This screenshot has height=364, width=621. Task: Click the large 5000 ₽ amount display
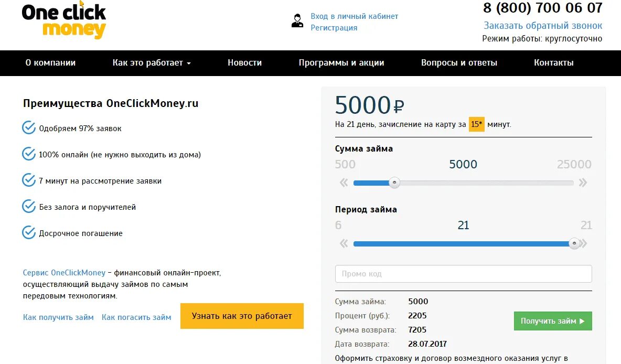pyautogui.click(x=369, y=105)
